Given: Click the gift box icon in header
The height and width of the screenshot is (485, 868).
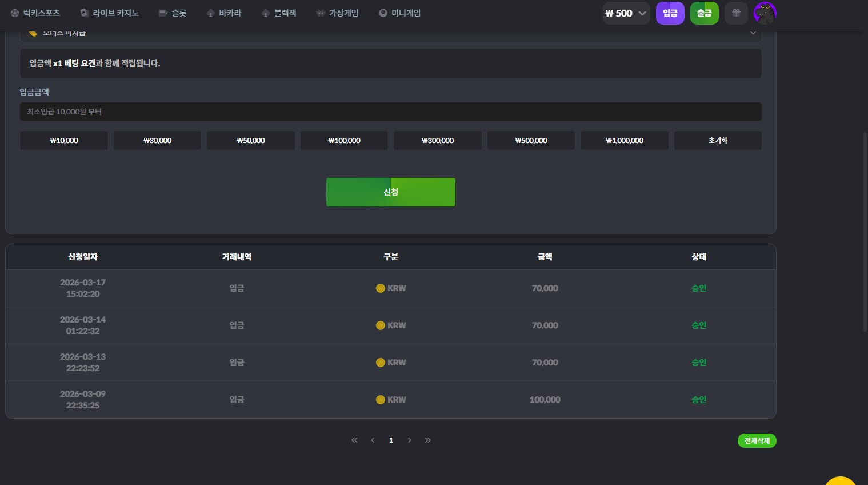Looking at the screenshot, I should click(x=736, y=13).
